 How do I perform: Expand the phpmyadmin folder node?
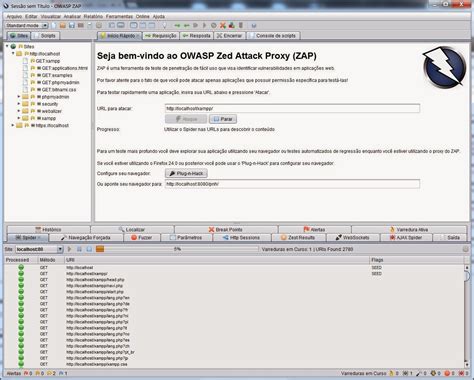(x=19, y=97)
